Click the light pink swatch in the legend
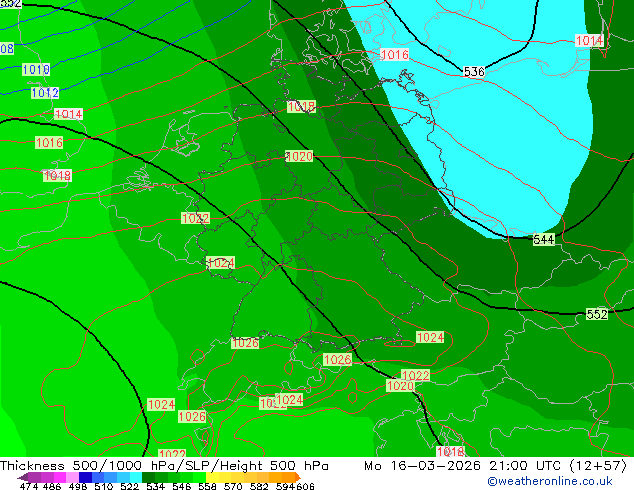The width and height of the screenshot is (634, 490). (x=72, y=477)
